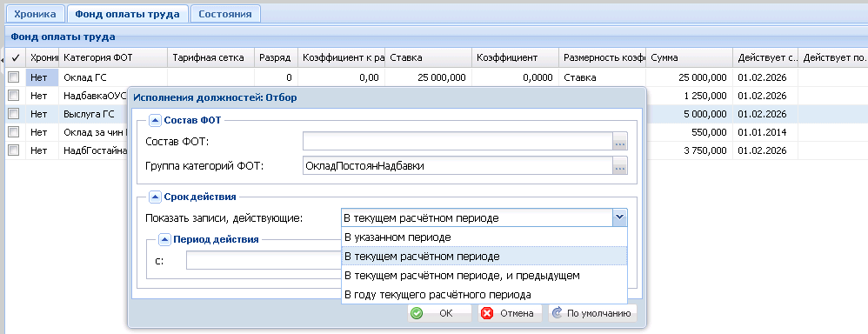Click the red cross Отмена icon

coord(487,313)
